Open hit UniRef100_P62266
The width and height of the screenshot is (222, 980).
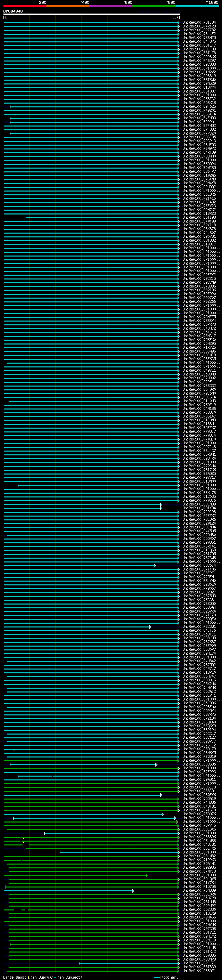tap(199, 302)
